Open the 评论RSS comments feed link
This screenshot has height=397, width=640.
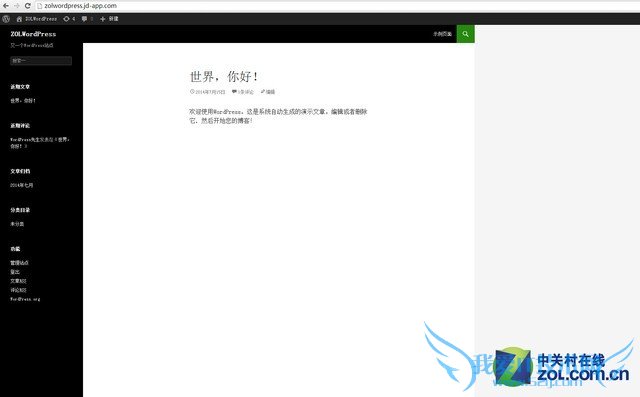(x=18, y=290)
